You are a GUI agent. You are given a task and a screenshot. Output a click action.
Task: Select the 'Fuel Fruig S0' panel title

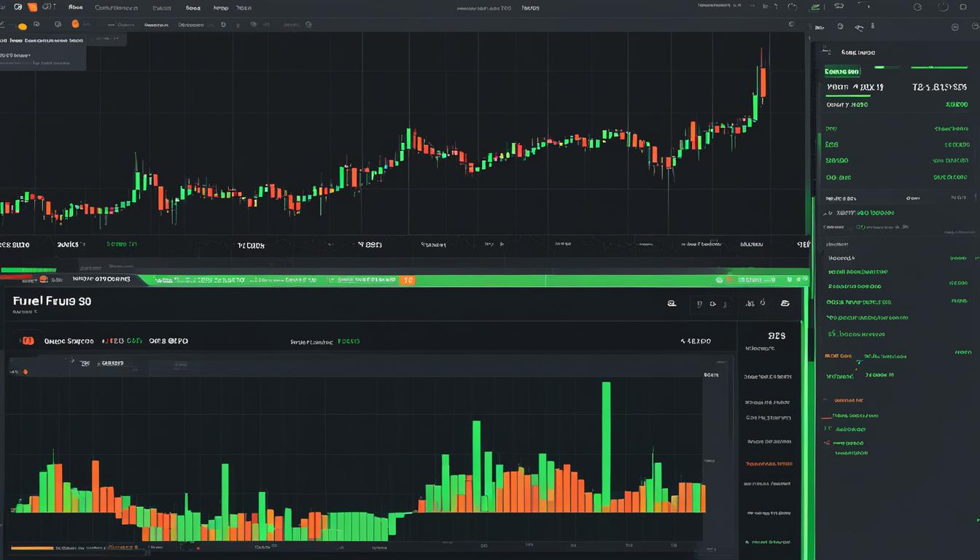52,300
